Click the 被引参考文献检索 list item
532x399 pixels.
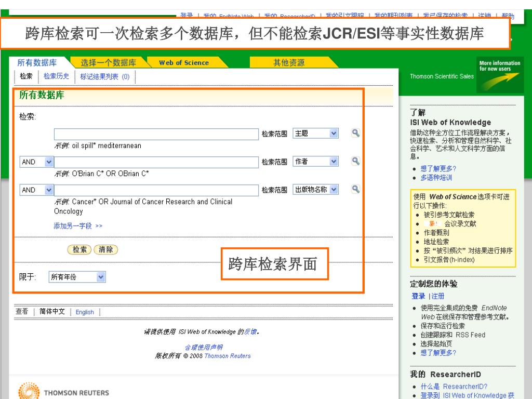(x=449, y=215)
